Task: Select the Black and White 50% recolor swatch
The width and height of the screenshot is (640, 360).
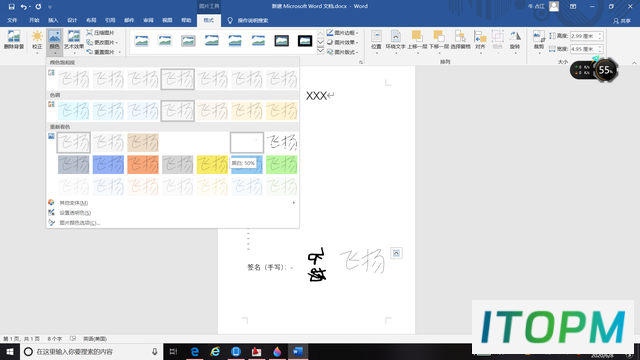Action: (247, 142)
